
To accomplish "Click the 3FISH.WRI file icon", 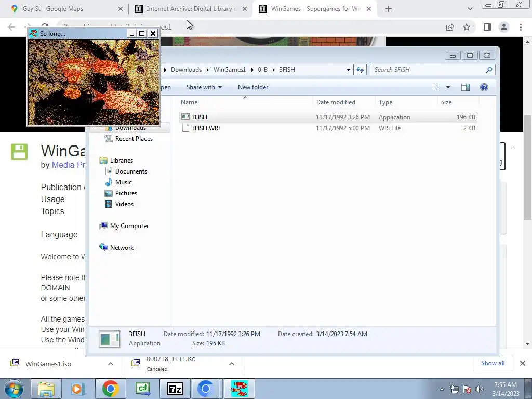I will coord(185,128).
